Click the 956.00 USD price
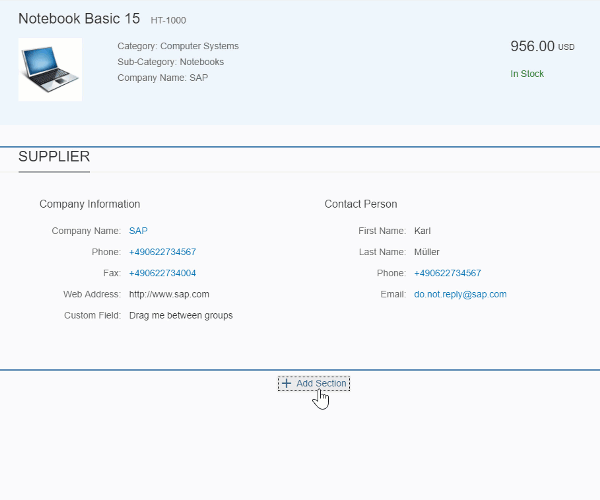 (x=542, y=46)
